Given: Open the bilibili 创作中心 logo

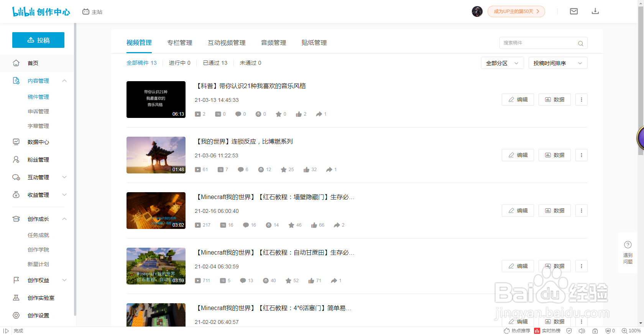Looking at the screenshot, I should point(41,12).
